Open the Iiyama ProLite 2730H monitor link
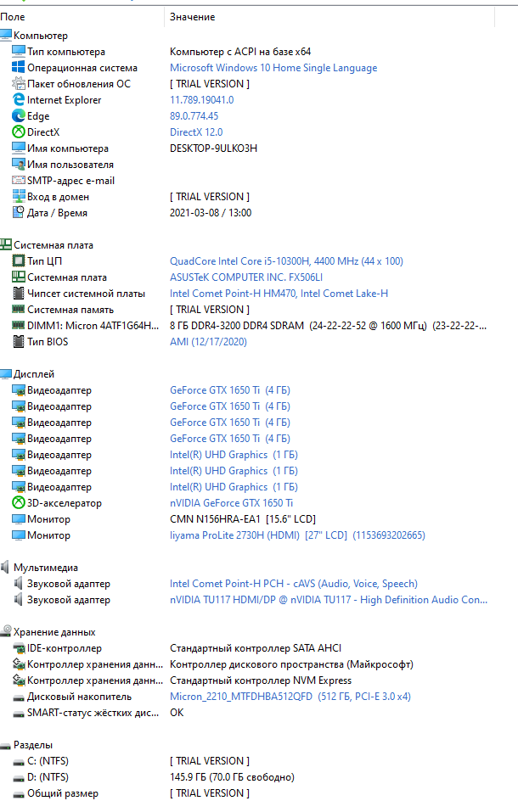 297,535
